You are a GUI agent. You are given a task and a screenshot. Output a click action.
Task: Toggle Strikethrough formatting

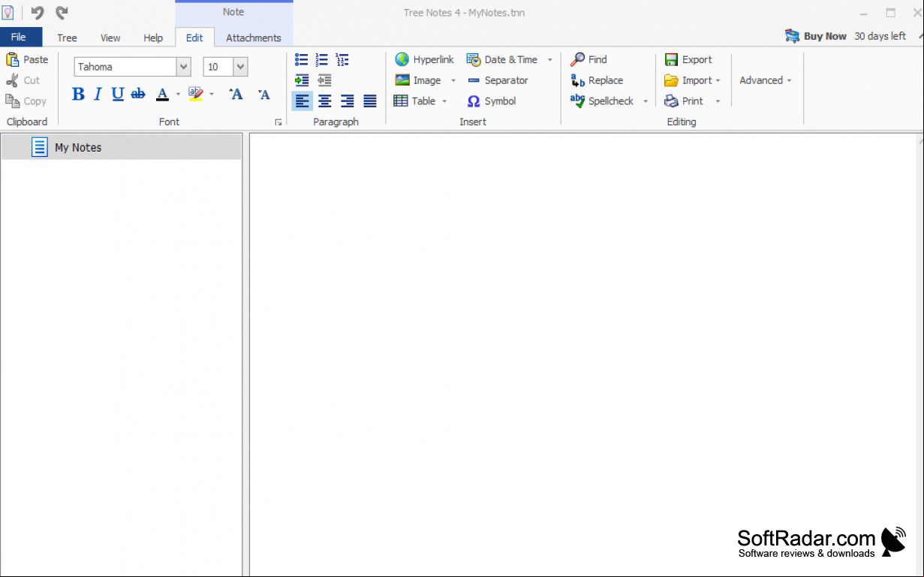tap(138, 94)
